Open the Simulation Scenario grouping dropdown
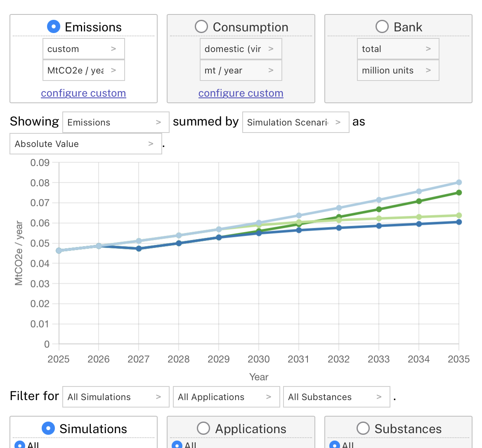This screenshot has width=482, height=448. (295, 122)
